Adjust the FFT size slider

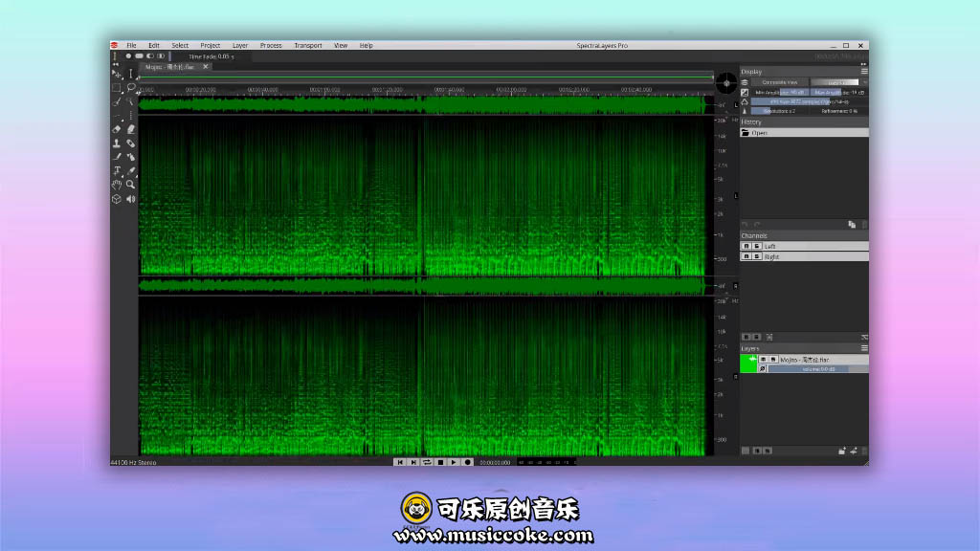pos(809,101)
